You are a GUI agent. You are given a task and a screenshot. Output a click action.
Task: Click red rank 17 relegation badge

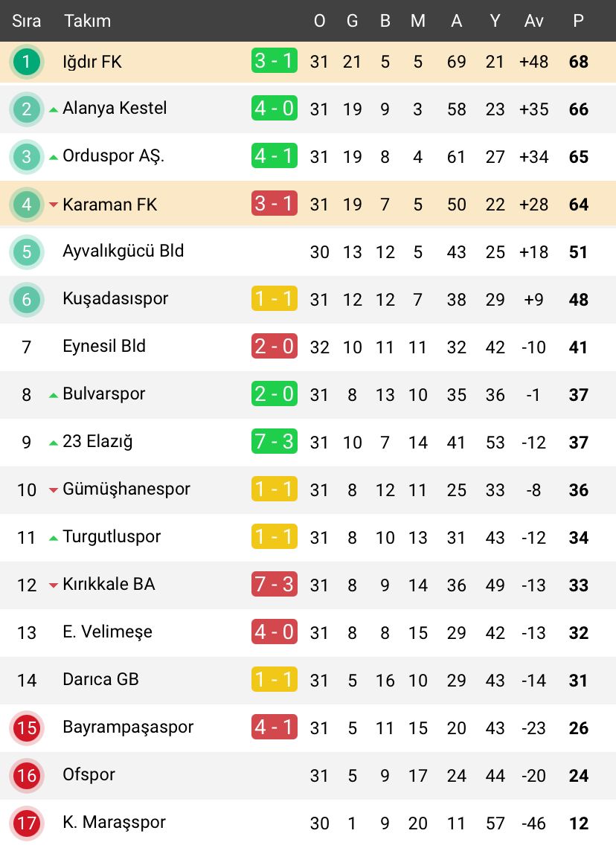(27, 823)
